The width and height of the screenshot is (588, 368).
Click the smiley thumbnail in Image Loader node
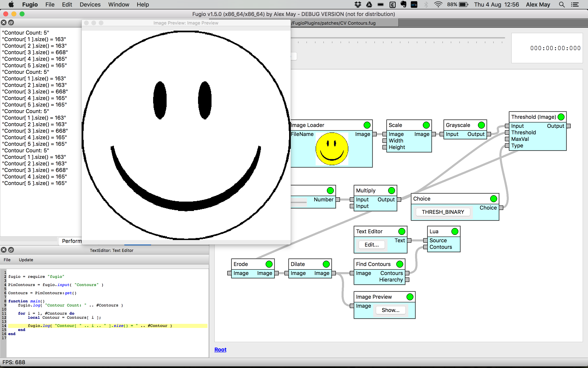coord(332,149)
